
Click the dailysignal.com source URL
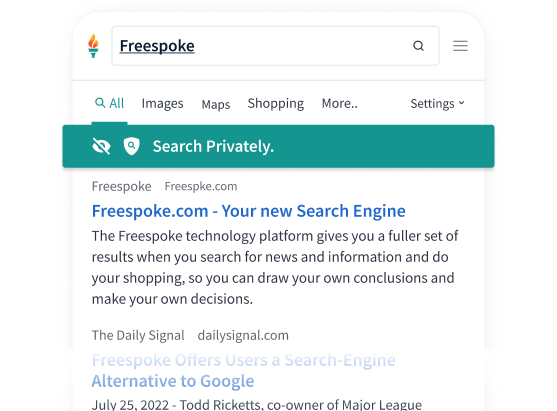pyautogui.click(x=243, y=335)
